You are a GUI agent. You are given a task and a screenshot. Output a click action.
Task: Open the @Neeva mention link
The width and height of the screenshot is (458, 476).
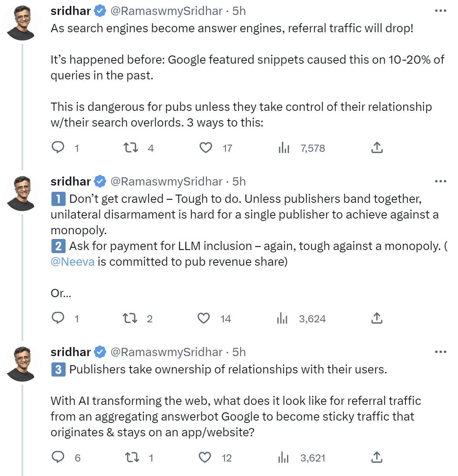click(71, 261)
